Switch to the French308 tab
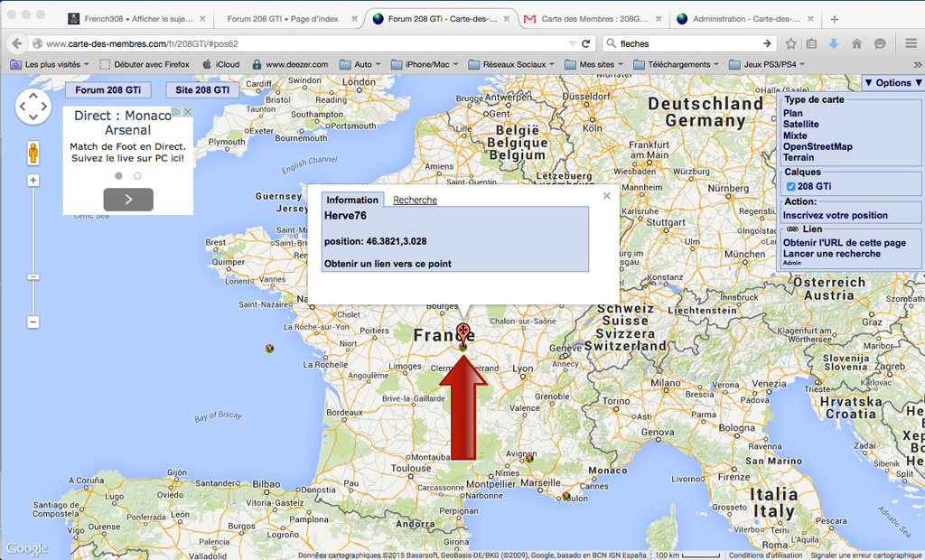The height and width of the screenshot is (560, 925). pos(138,19)
